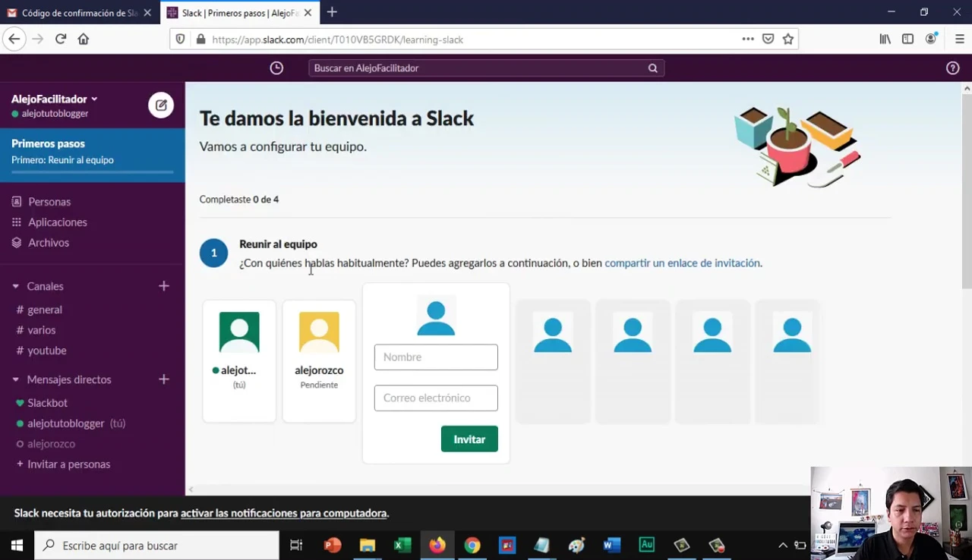
Task: Show hidden system tray icons
Action: pos(783,546)
